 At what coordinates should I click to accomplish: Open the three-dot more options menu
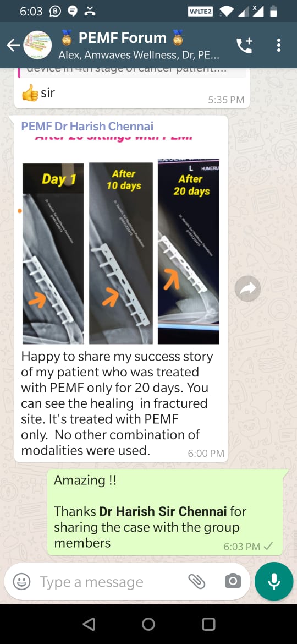[279, 45]
